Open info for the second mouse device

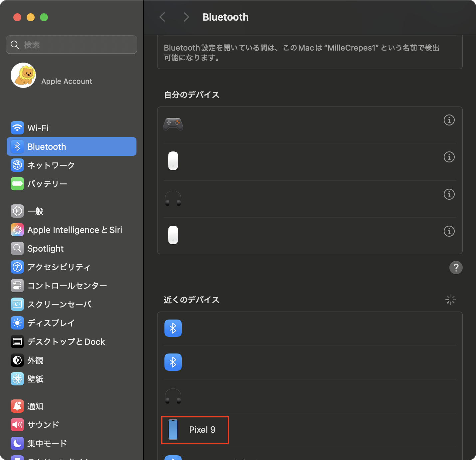[x=449, y=231]
